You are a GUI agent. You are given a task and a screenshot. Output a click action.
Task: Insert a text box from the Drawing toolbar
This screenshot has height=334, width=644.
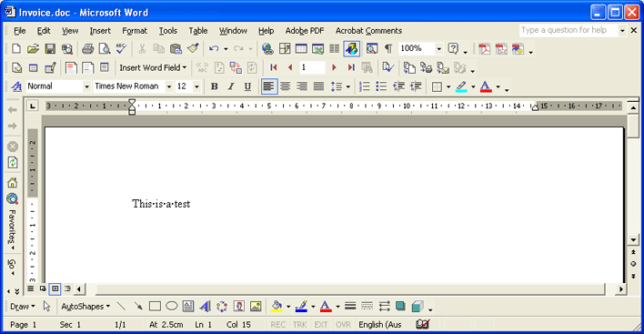pos(188,307)
